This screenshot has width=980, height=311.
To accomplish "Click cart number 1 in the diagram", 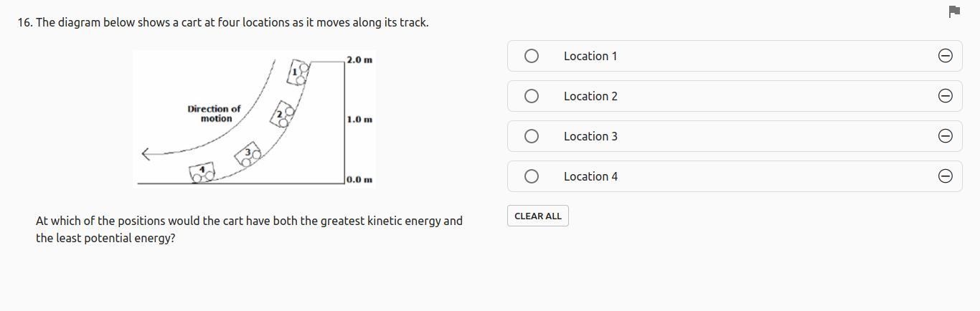I will (298, 72).
